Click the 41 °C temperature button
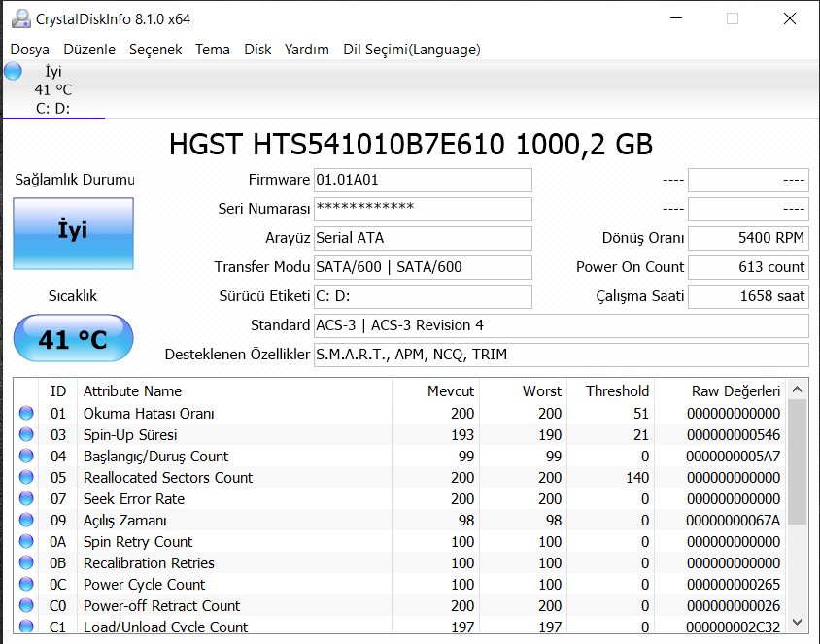Viewport: 820px width, 644px height. 73,339
